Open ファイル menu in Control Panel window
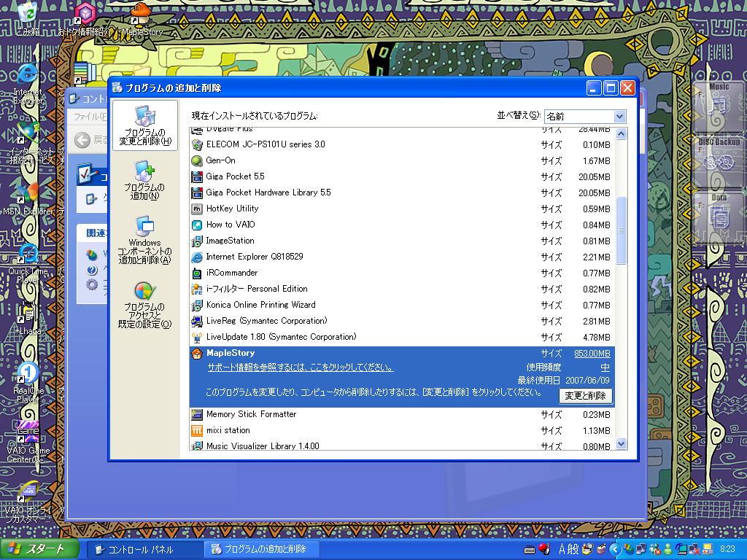The image size is (747, 560). pyautogui.click(x=90, y=117)
